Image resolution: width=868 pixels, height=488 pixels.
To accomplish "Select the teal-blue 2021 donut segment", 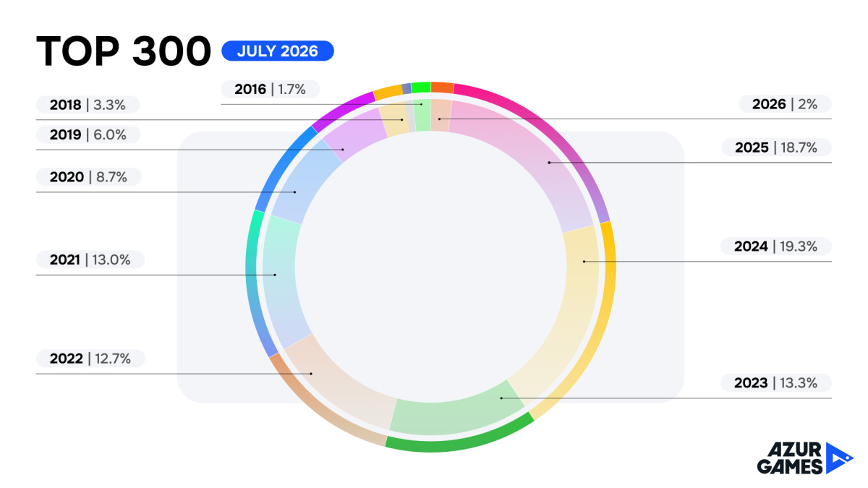I will pyautogui.click(x=278, y=282).
